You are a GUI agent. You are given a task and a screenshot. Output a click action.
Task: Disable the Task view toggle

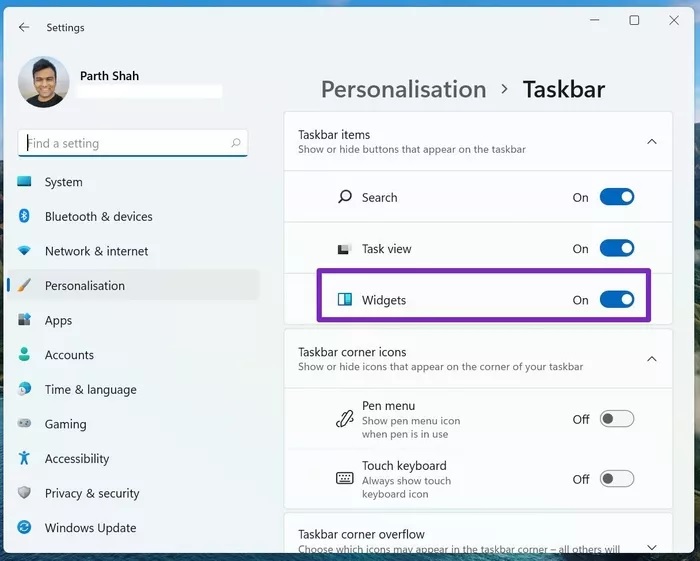[x=616, y=248]
